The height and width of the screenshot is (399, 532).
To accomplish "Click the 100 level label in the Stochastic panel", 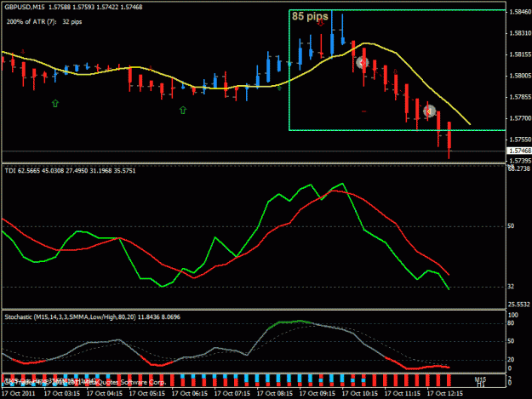I will pos(513,315).
